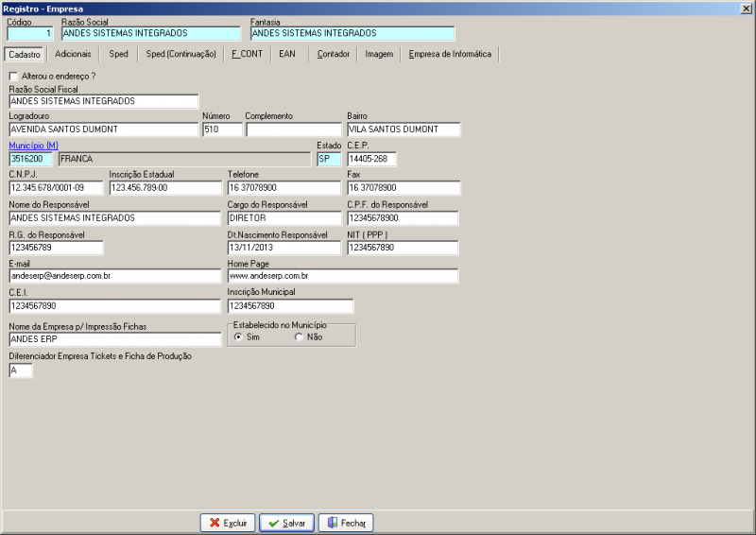Image resolution: width=756 pixels, height=535 pixels.
Task: Switch to the Contador tab
Action: [334, 54]
